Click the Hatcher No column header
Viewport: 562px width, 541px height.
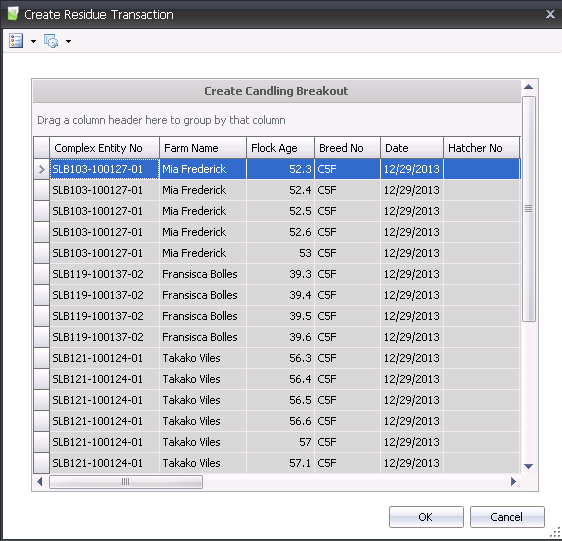(x=481, y=148)
